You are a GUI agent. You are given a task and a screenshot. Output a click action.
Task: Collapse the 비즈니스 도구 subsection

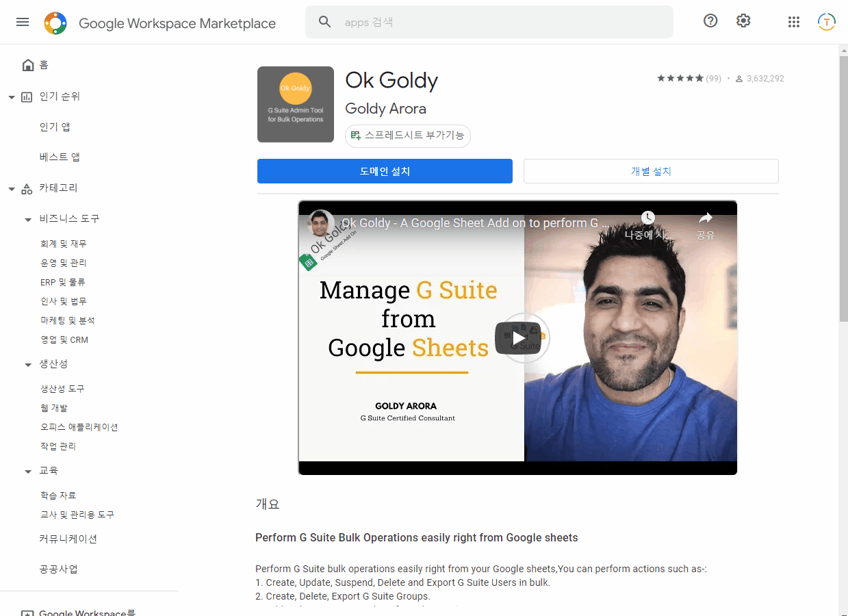pos(28,220)
